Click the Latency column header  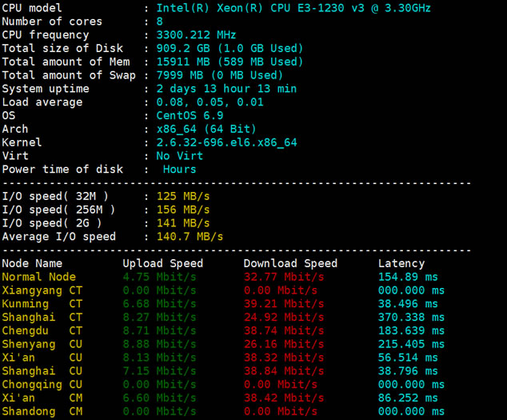point(401,263)
